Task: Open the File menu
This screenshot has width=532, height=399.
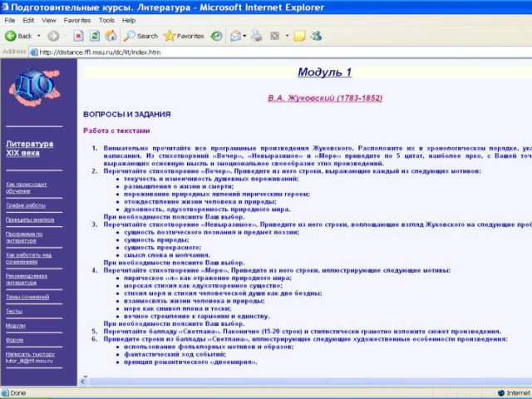Action: (9, 20)
